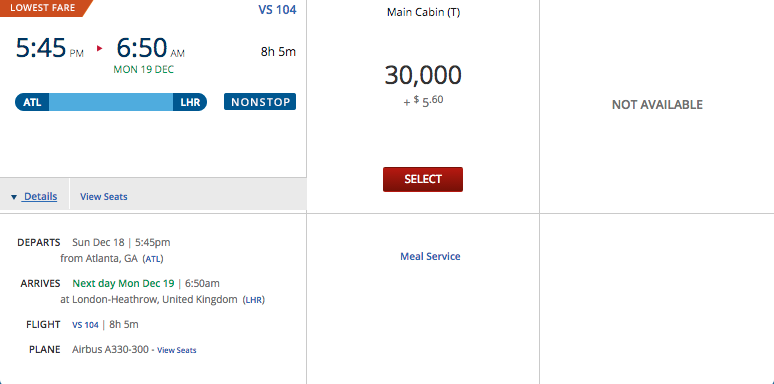Click the 30,000 miles price
Viewport: 774px width, 384px height.
click(x=423, y=75)
